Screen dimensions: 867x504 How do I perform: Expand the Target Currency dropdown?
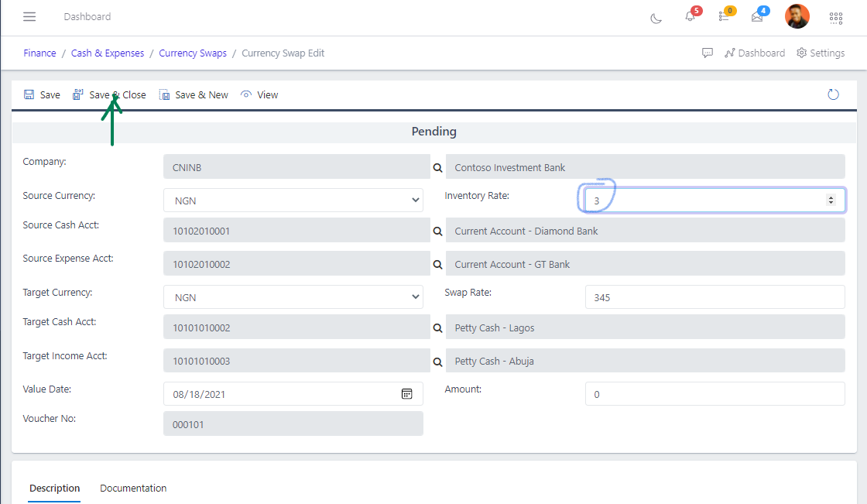tap(293, 297)
